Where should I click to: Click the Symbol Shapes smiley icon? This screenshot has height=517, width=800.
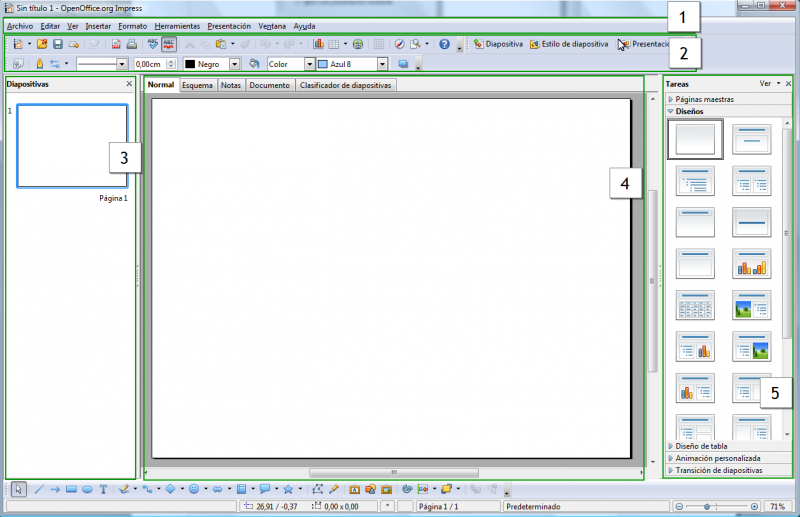194,489
